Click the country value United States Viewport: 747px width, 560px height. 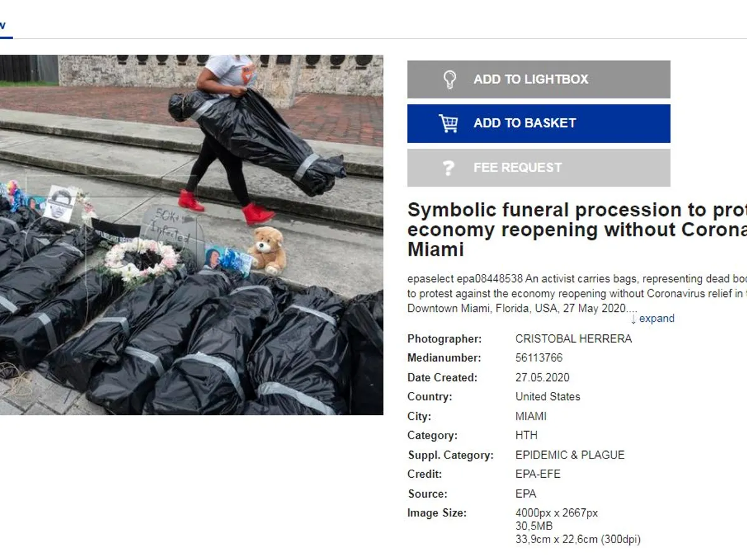coord(548,396)
